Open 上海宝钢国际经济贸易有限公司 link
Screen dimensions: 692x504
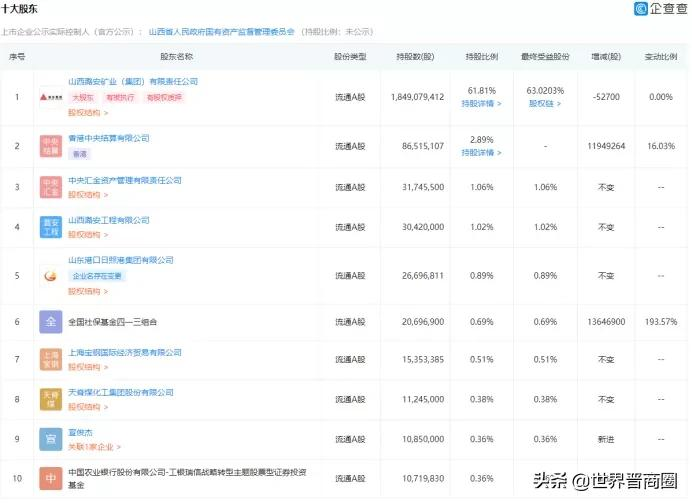click(x=125, y=352)
